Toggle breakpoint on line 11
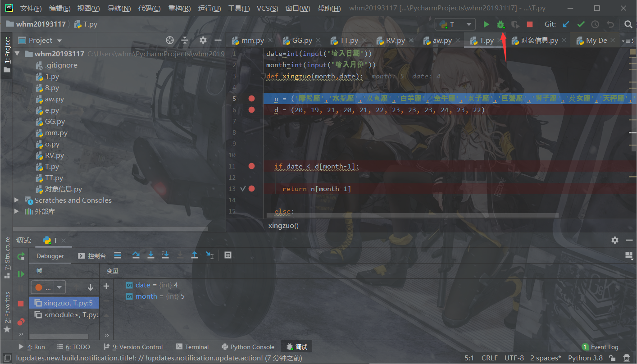The height and width of the screenshot is (364, 637). tap(251, 166)
